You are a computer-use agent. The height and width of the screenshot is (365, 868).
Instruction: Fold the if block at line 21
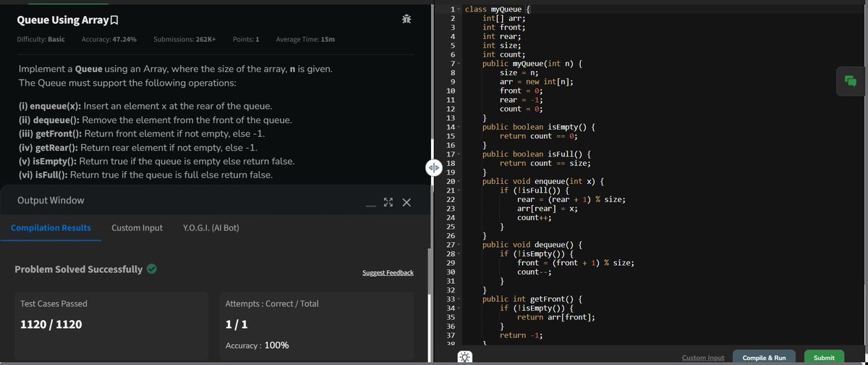pyautogui.click(x=459, y=190)
